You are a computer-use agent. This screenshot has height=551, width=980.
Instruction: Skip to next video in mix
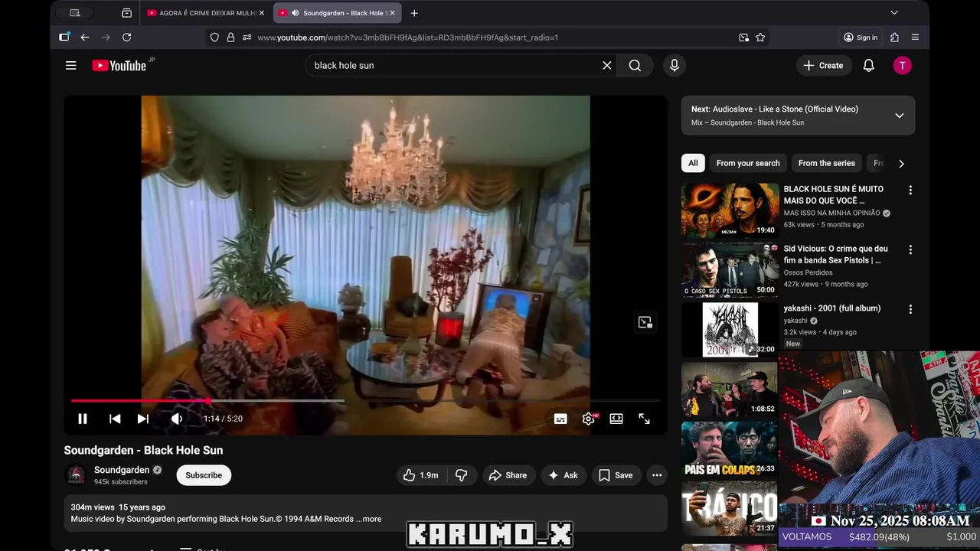[142, 419]
